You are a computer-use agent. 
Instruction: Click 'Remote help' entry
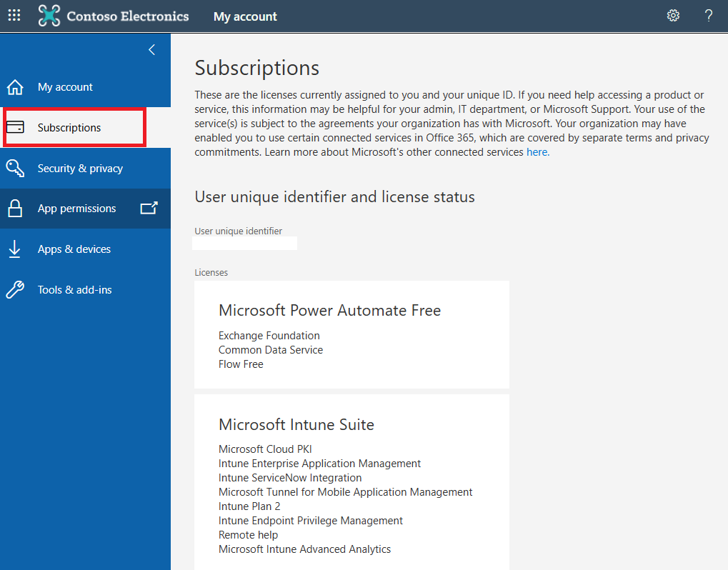tap(249, 535)
